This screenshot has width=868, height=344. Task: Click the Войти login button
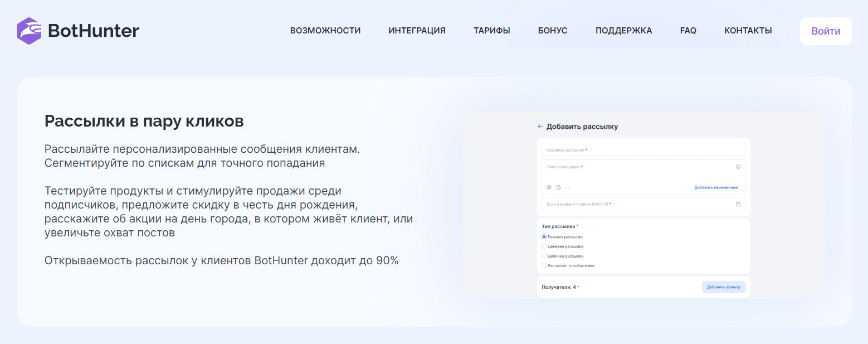tap(826, 31)
